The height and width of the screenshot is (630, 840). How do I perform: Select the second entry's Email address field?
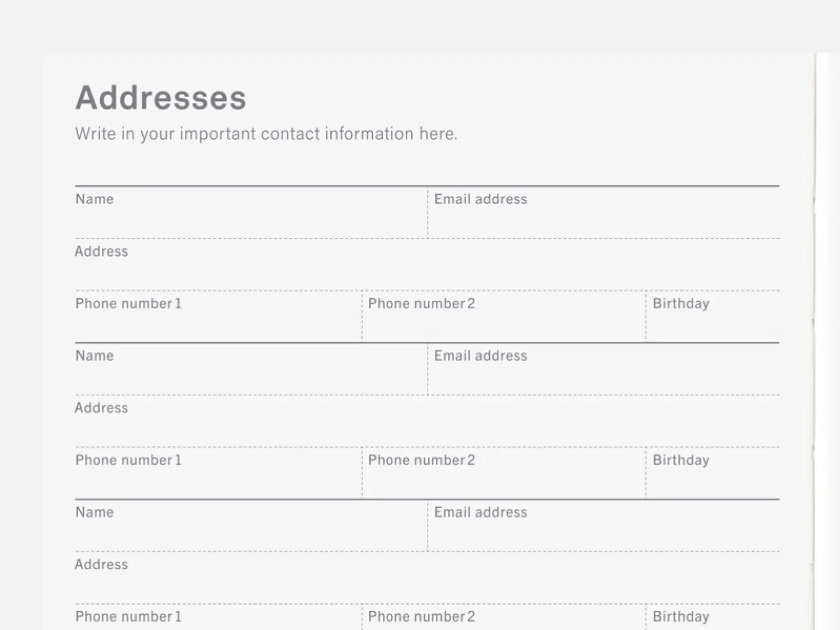tap(604, 369)
